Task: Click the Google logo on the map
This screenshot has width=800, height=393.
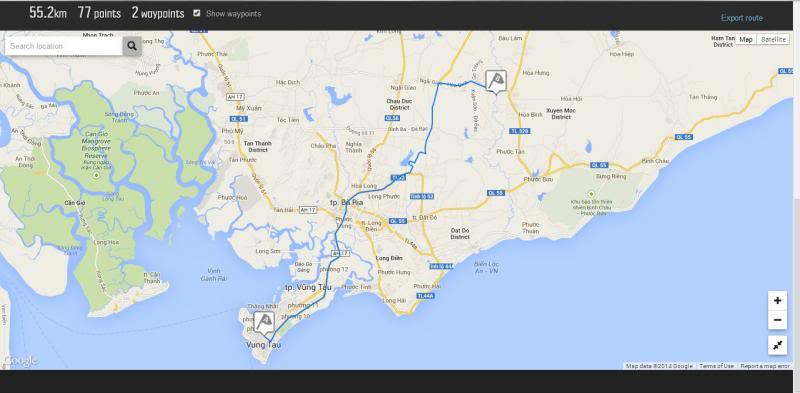Action: click(20, 361)
